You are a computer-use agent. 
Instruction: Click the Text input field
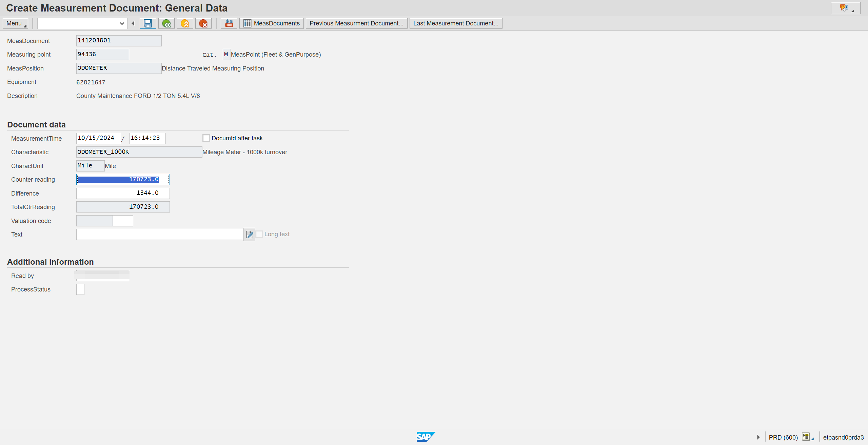click(x=160, y=235)
